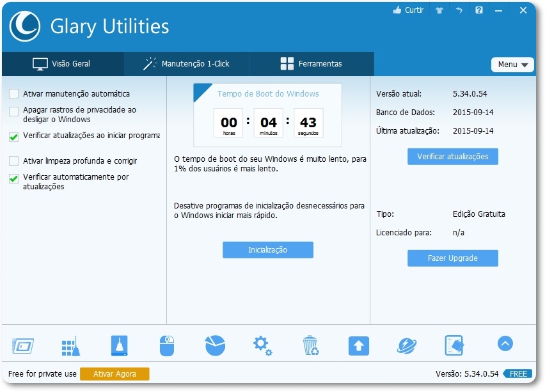Click the Versão atual value 5.34.0.54
This screenshot has height=392, width=545.
coord(470,94)
